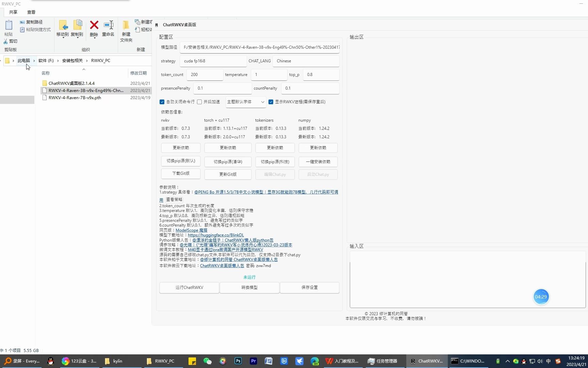Viewport: 588px width, 368px height.
Task: Click the Move To icon in ribbon
Action: pyautogui.click(x=63, y=25)
